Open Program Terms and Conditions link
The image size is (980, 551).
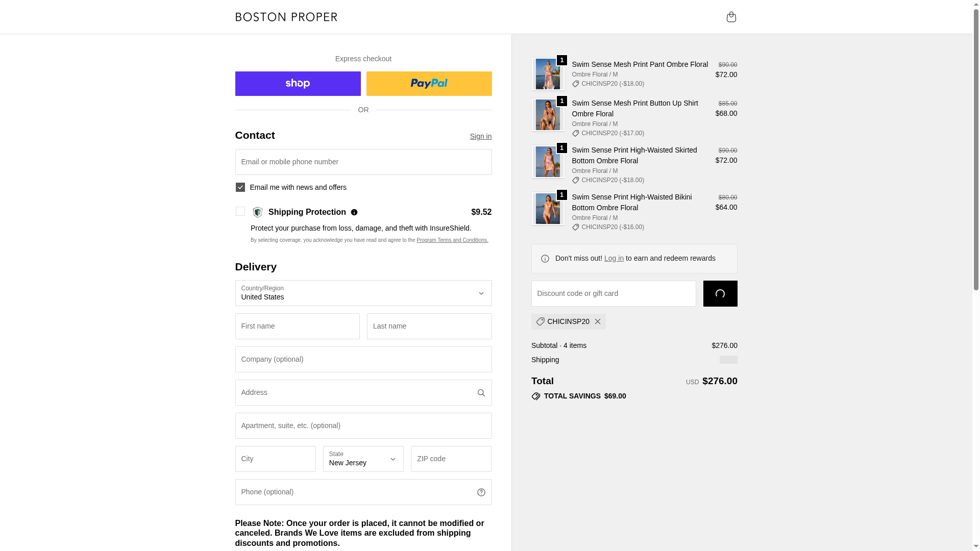coord(452,240)
